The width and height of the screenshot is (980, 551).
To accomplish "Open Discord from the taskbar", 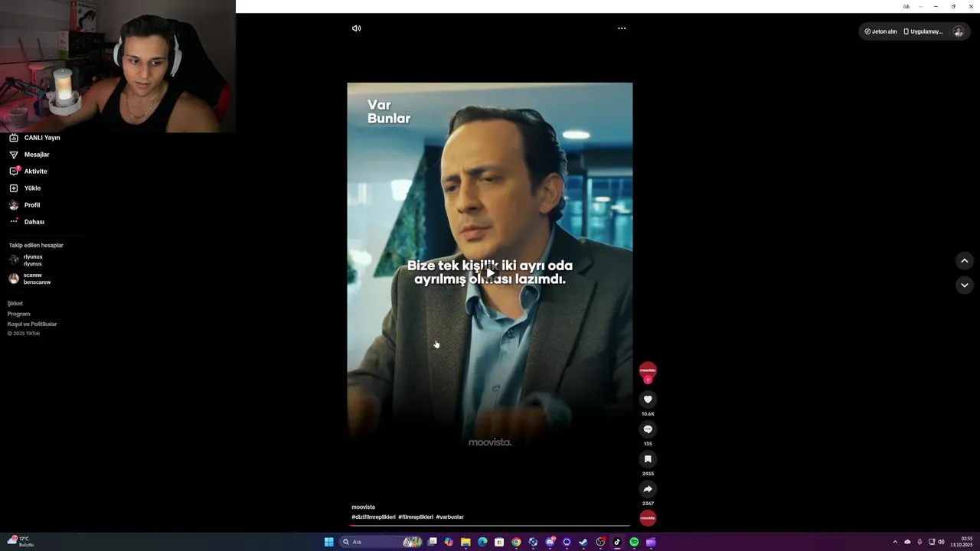I will click(x=550, y=542).
